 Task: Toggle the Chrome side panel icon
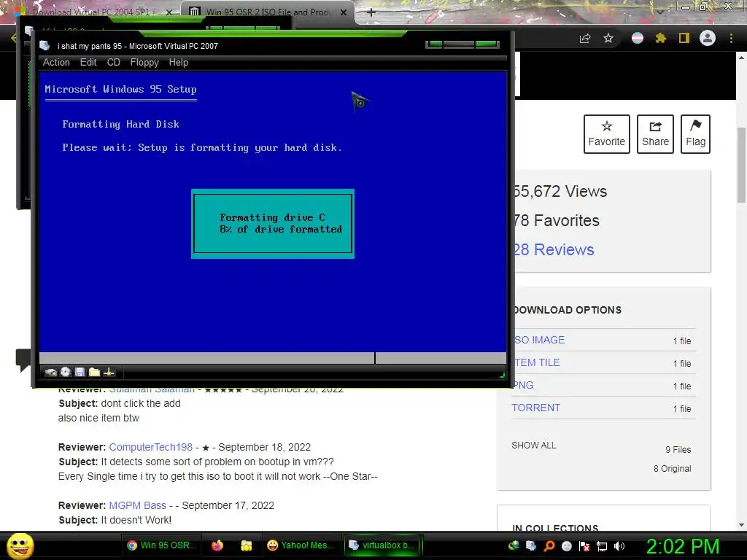coord(684,38)
